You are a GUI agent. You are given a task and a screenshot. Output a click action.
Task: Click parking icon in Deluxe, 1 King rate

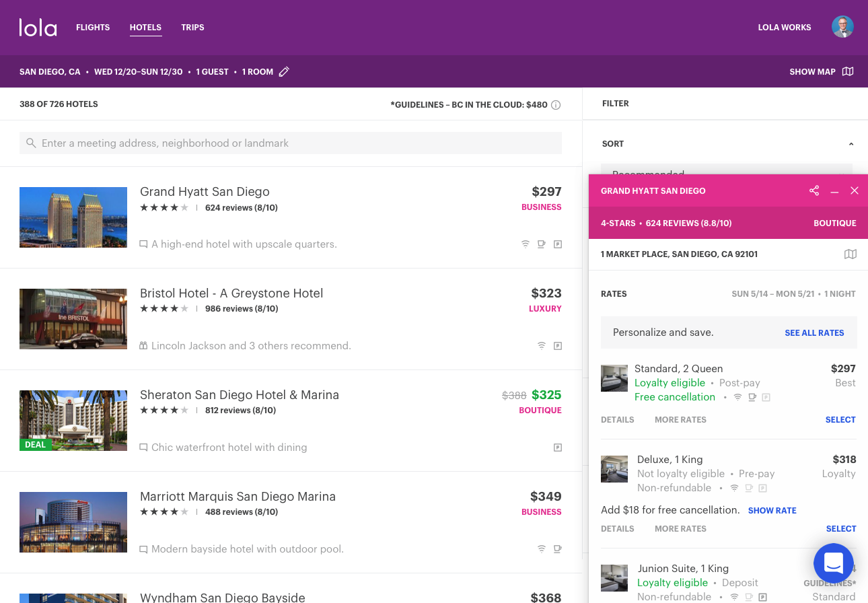pos(763,489)
